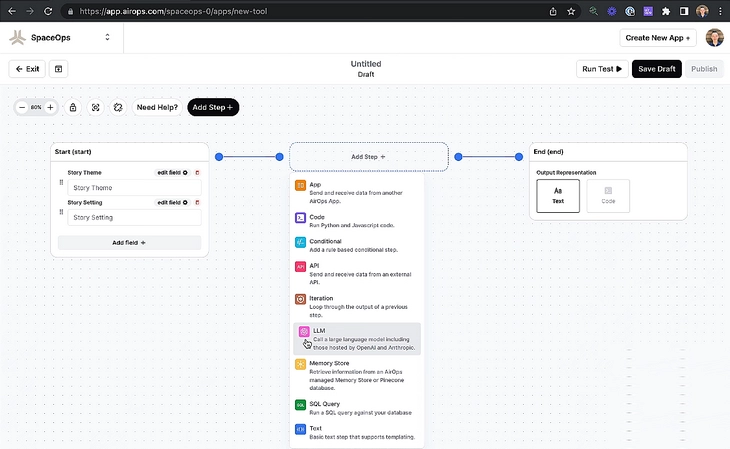Click Run Test

tap(602, 69)
